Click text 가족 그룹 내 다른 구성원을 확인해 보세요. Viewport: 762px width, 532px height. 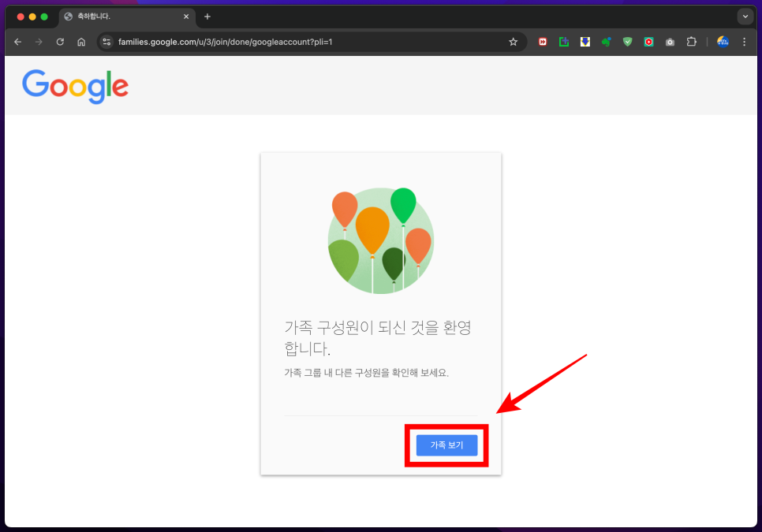coord(367,373)
